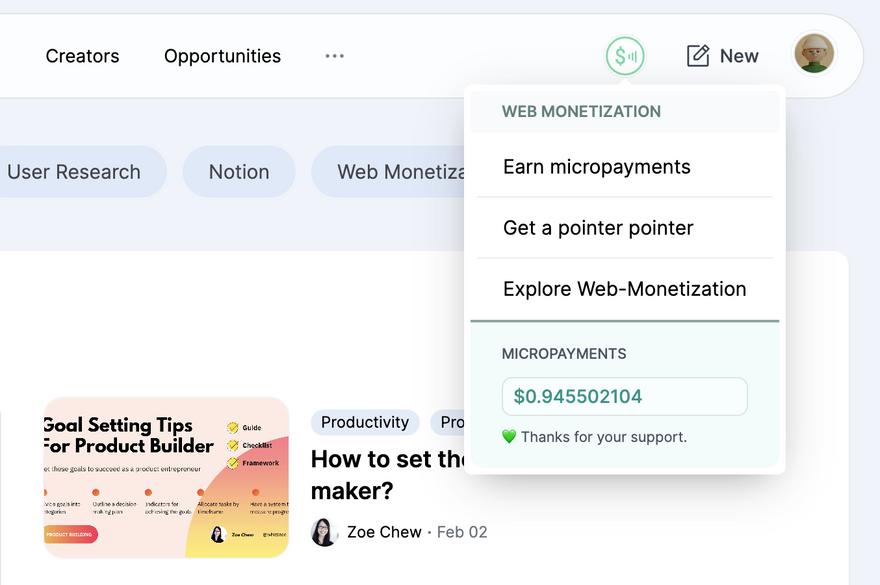The height and width of the screenshot is (585, 880).
Task: Click the New button label
Action: [739, 56]
